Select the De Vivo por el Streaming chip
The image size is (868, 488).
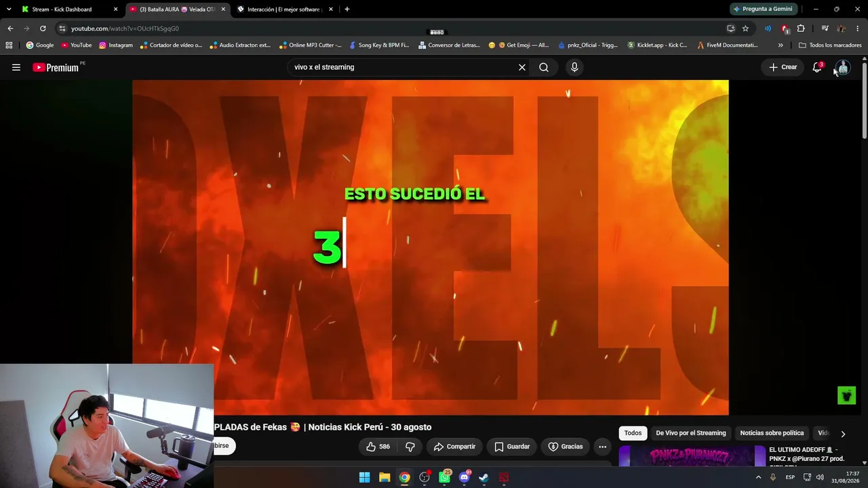coord(690,433)
